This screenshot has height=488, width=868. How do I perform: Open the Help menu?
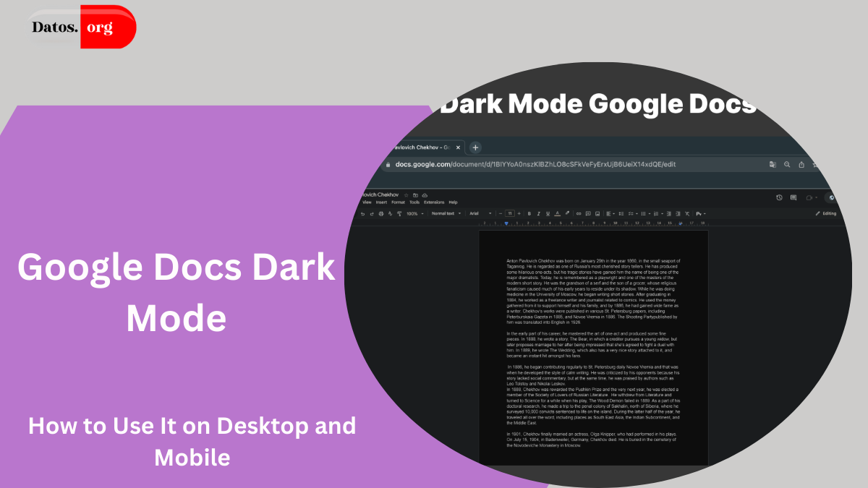[453, 202]
